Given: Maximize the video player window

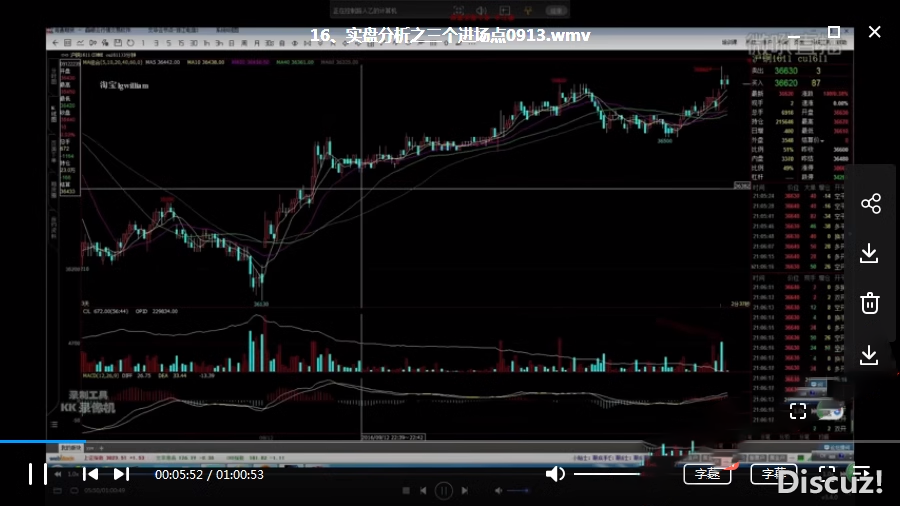Looking at the screenshot, I should pyautogui.click(x=834, y=32).
